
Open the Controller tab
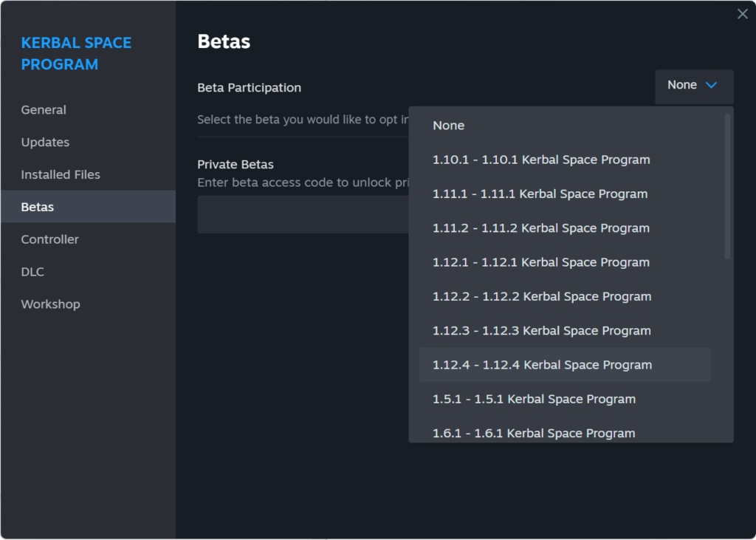point(89,239)
